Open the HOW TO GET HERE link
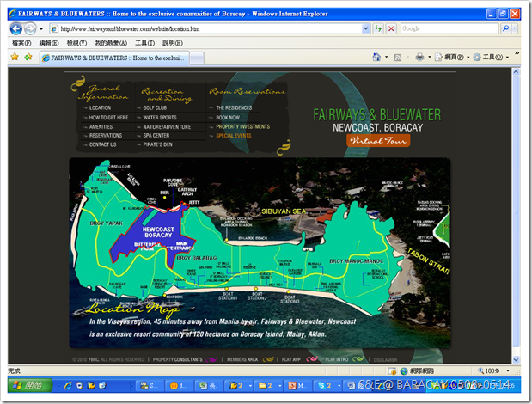The width and height of the screenshot is (532, 404). 108,118
